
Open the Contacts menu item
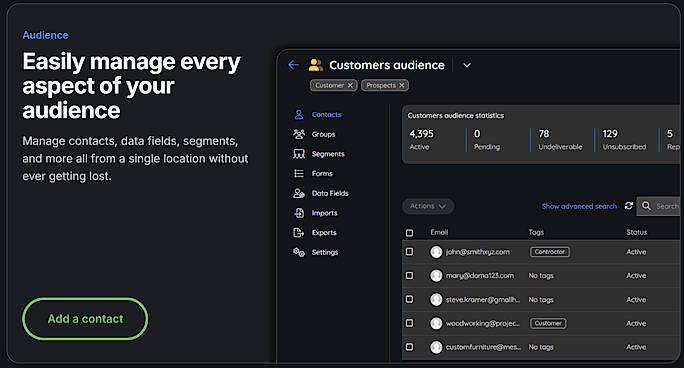tap(326, 115)
